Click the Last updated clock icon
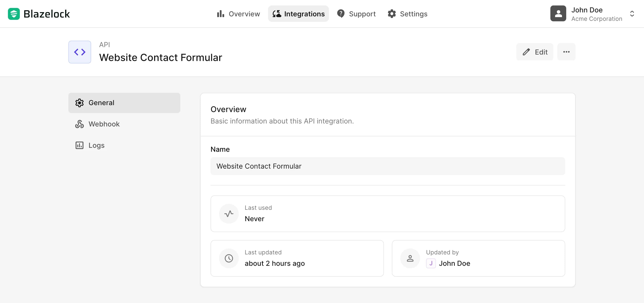The image size is (644, 303). [229, 258]
